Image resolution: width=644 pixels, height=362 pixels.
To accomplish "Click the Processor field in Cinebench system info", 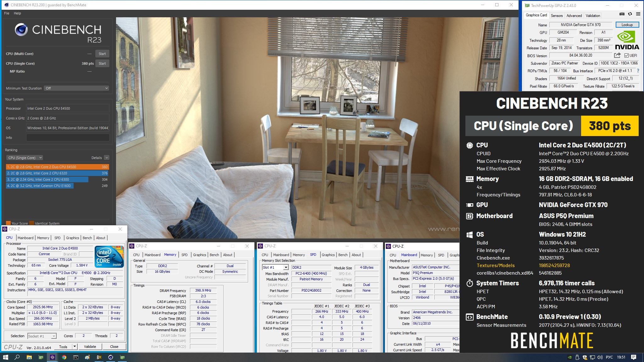I will (68, 108).
